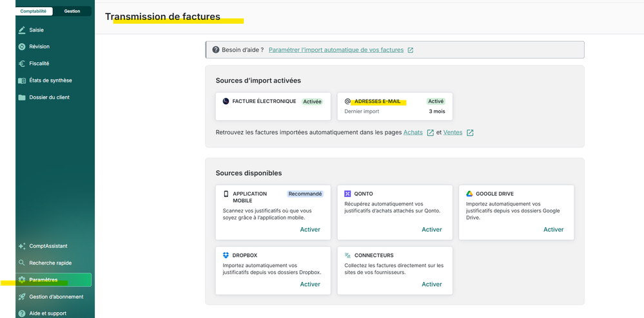The width and height of the screenshot is (644, 318).
Task: Activate the Dropbox import source
Action: 309,284
